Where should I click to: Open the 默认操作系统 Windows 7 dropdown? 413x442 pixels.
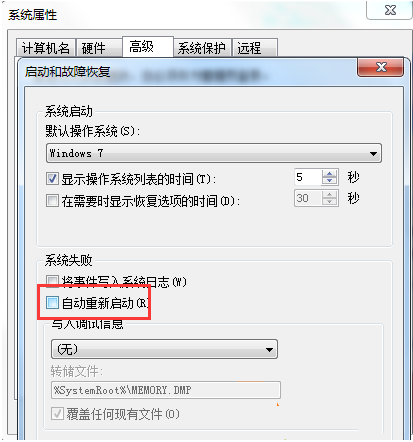[x=214, y=153]
